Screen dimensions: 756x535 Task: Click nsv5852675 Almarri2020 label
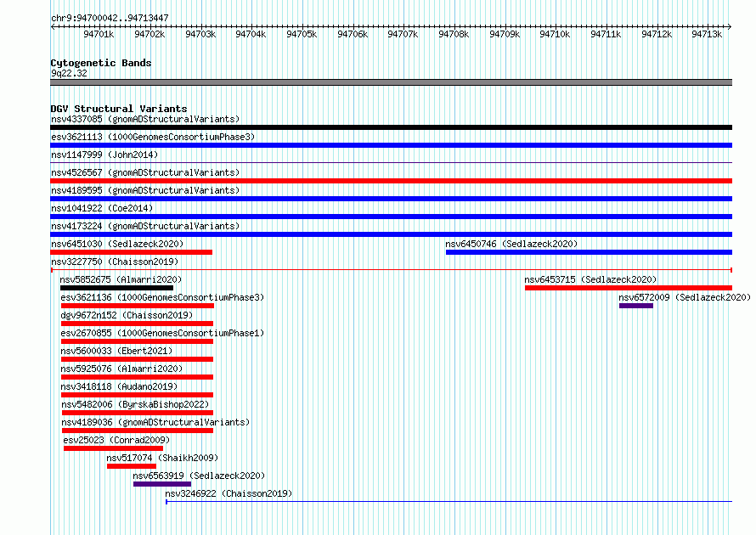tap(121, 279)
